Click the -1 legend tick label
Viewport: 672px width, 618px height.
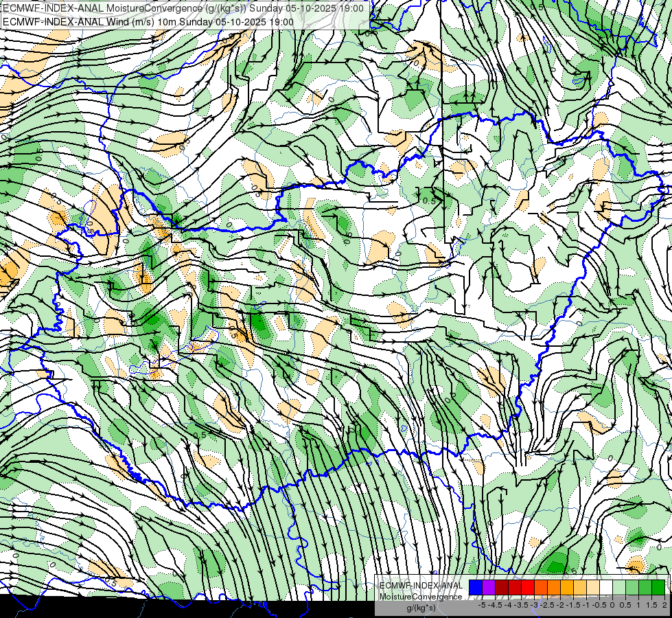(586, 605)
